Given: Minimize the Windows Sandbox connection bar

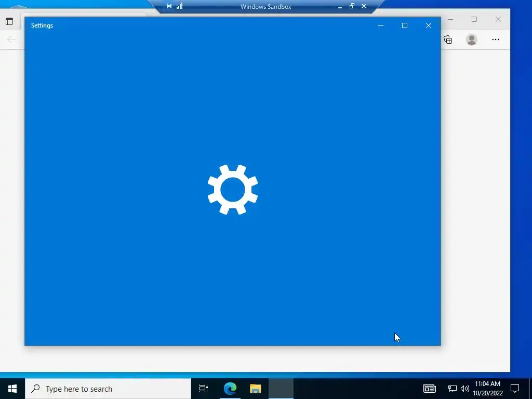Looking at the screenshot, I should tap(340, 6).
